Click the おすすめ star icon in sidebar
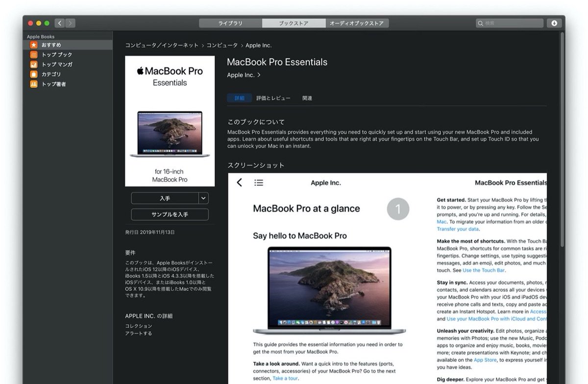The height and width of the screenshot is (384, 588). (x=34, y=45)
